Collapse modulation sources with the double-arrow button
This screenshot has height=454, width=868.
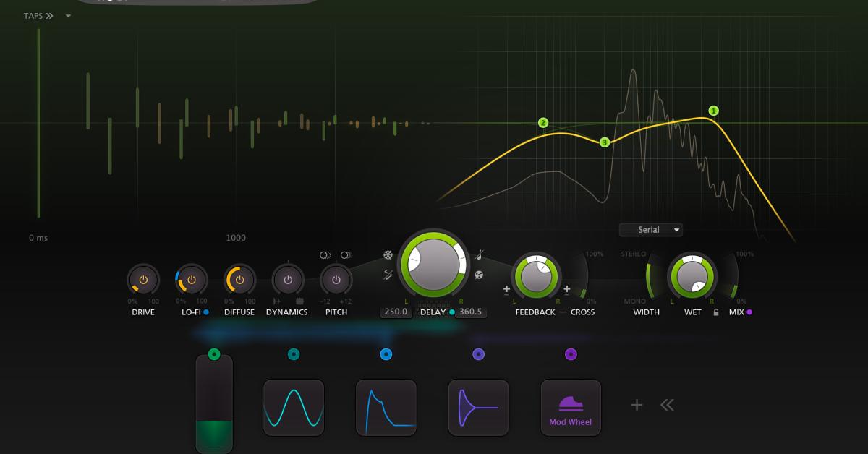(x=667, y=406)
